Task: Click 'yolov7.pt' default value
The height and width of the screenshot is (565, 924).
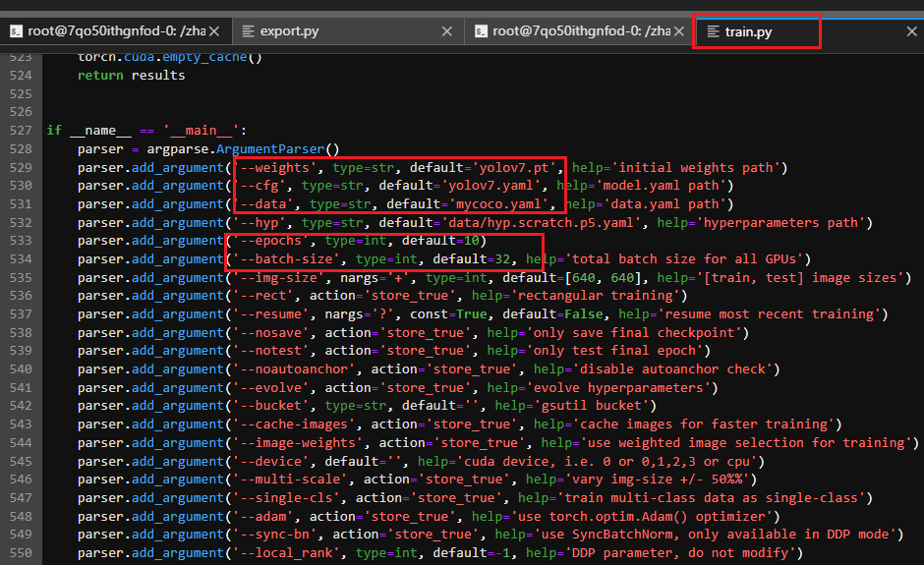Action: pos(514,167)
